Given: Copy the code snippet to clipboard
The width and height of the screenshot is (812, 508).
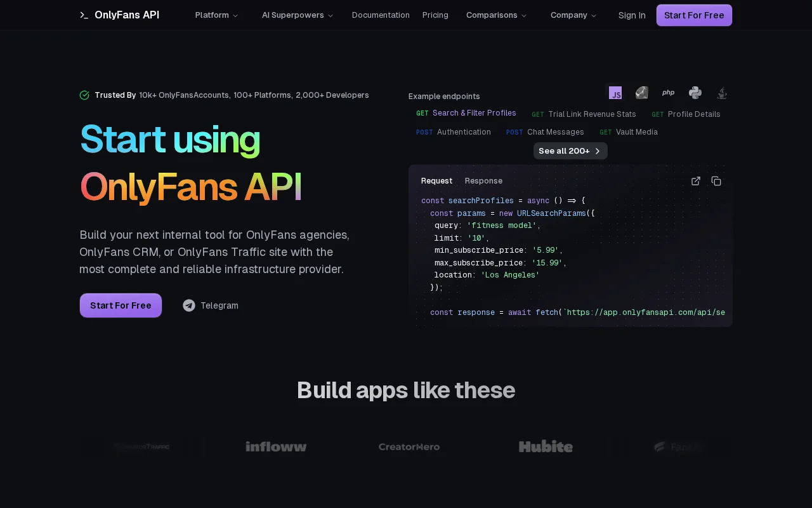Looking at the screenshot, I should [x=716, y=181].
